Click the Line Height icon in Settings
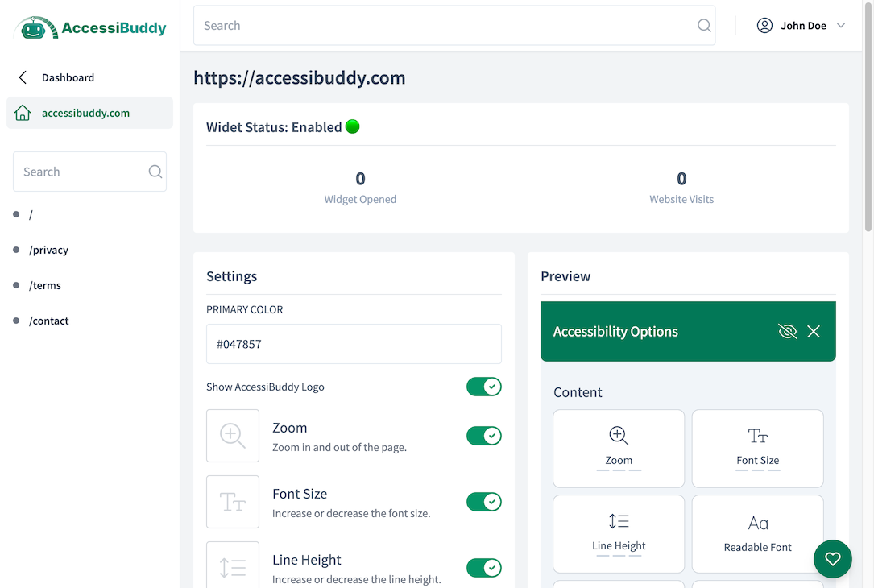Screen dimensions: 874x588 [233, 565]
